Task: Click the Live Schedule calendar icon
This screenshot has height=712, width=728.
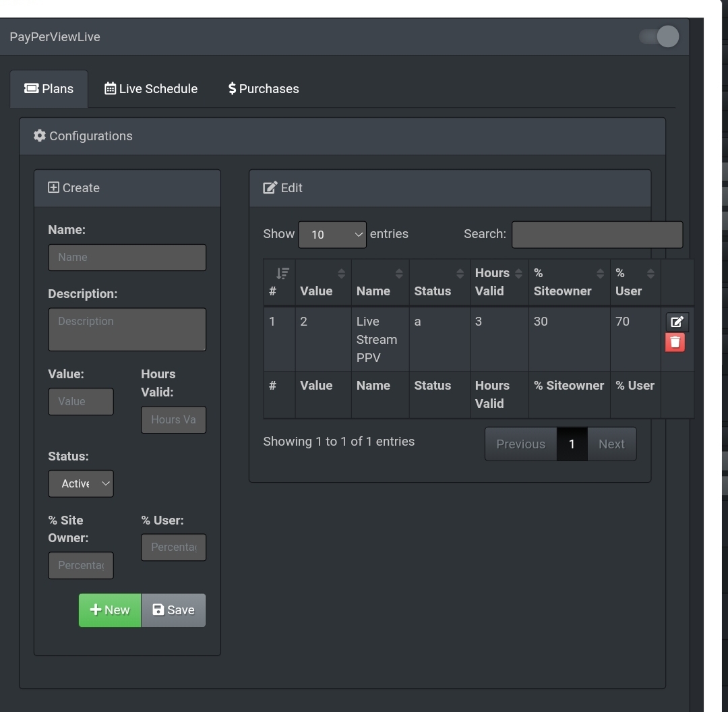Action: (x=110, y=88)
